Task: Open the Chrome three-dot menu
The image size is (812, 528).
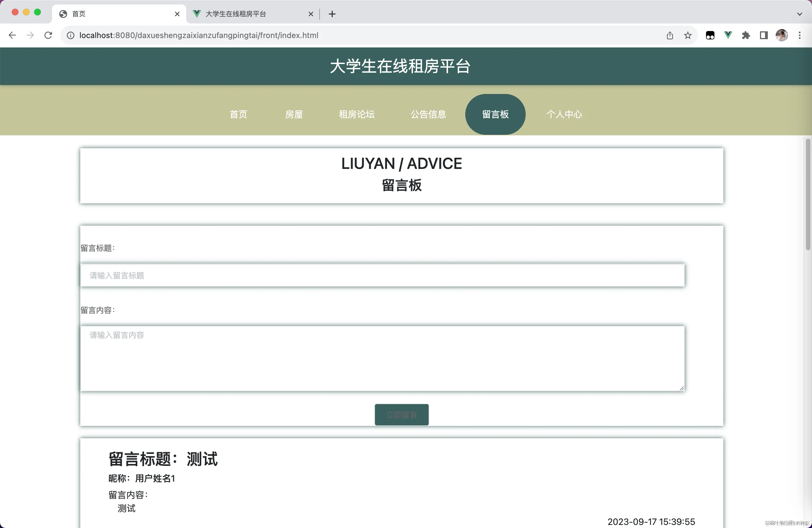Action: click(x=799, y=35)
